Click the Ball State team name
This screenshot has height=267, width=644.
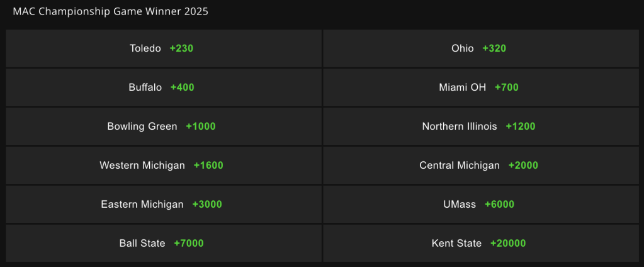pyautogui.click(x=142, y=244)
